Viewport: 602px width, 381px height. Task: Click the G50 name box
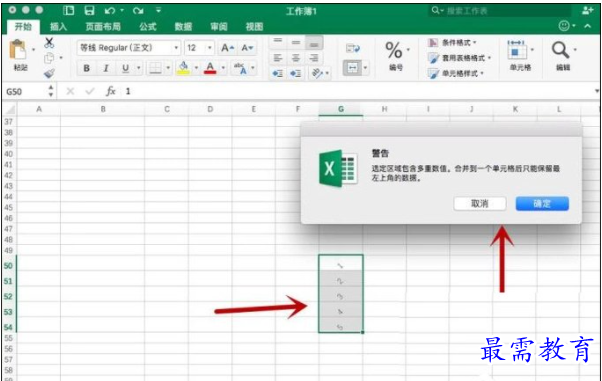(x=25, y=91)
